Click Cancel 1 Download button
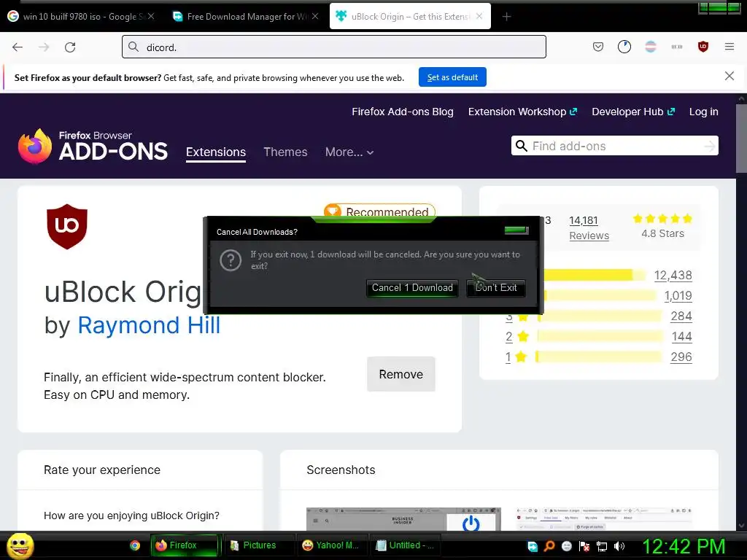The height and width of the screenshot is (560, 747). tap(412, 287)
